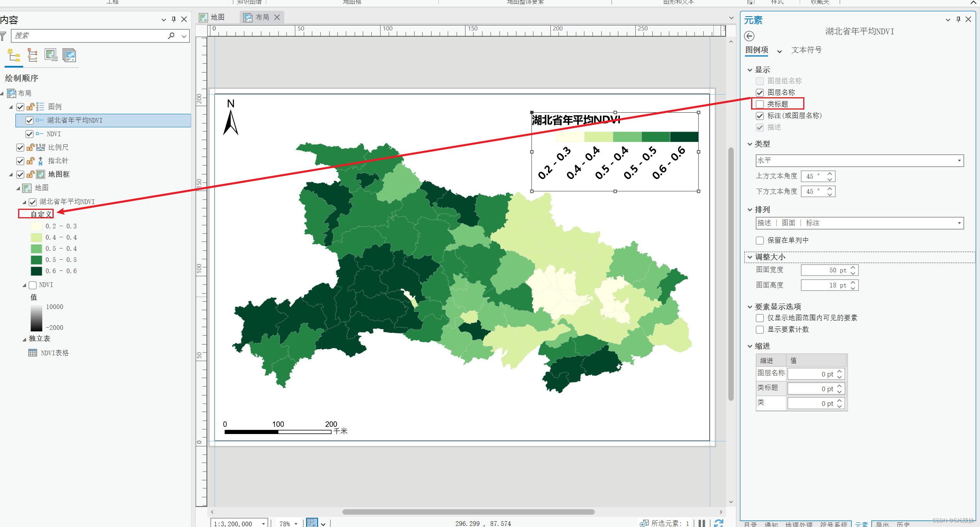Click the 0.5 - 0.4 medium green swatch
The image size is (980, 527).
(36, 249)
